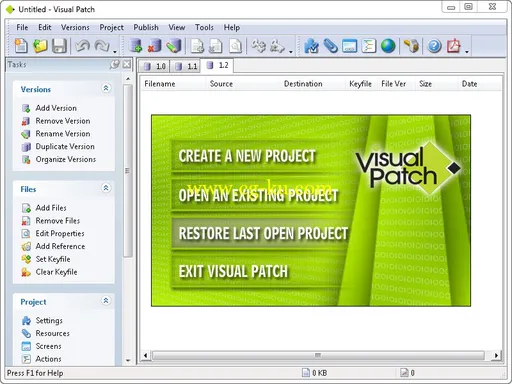Screen dimensions: 512x384
Task: Click the Redo arrow icon
Action: [x=102, y=46]
